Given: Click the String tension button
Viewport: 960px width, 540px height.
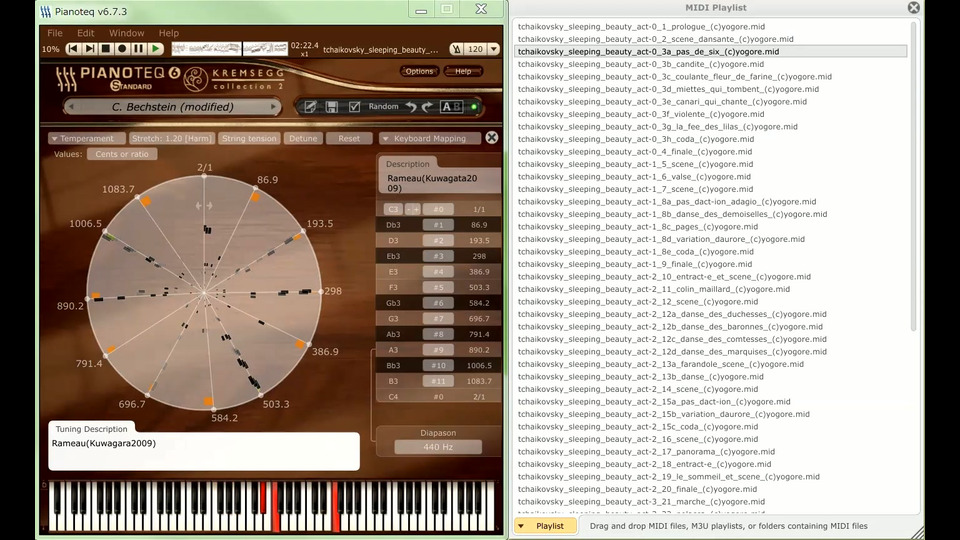Looking at the screenshot, I should pos(249,138).
